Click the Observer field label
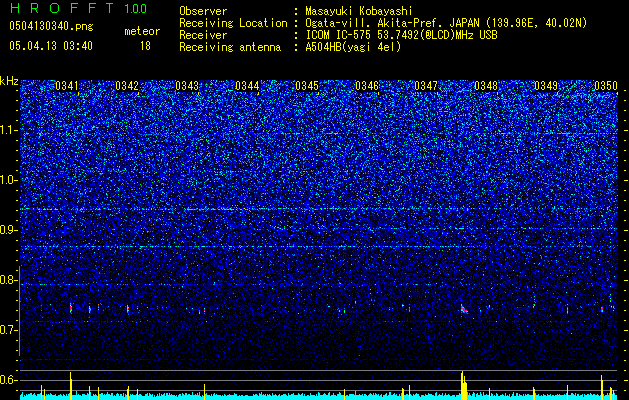Screen dimensions: 629x400 tap(203, 11)
